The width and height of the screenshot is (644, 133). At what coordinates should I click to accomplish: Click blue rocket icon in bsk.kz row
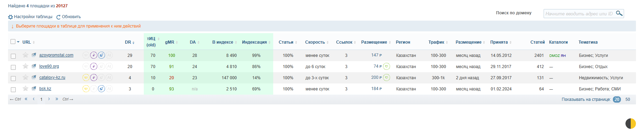coord(101,89)
